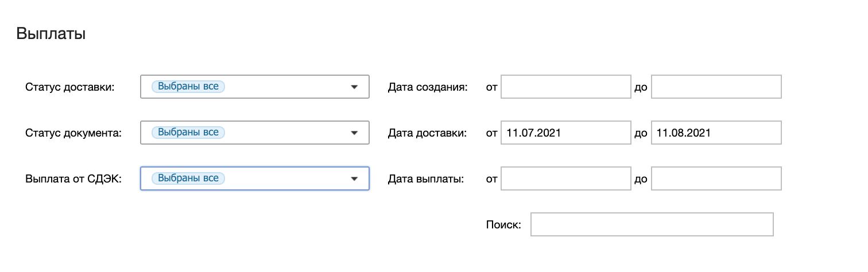Click the 'Статус доставки:' label
Image resolution: width=868 pixels, height=272 pixels.
[70, 87]
